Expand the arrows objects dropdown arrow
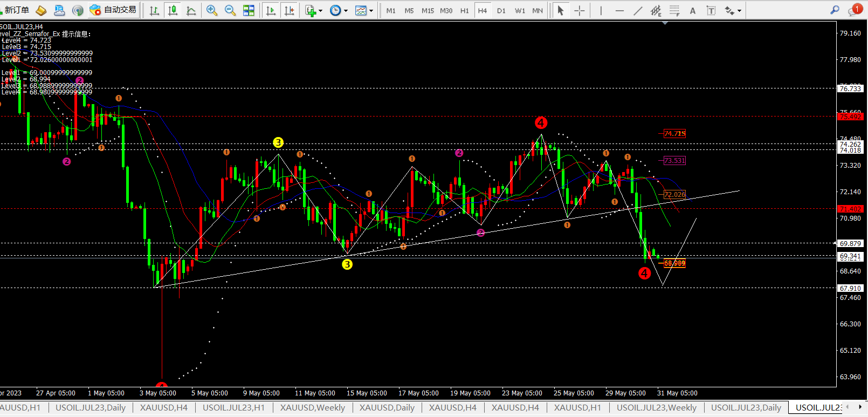The width and height of the screenshot is (868, 417). (x=739, y=10)
